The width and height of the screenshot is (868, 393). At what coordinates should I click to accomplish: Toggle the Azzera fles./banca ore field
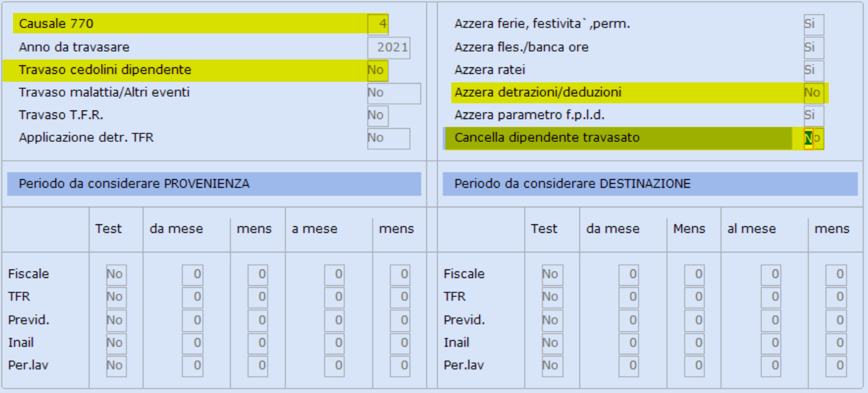(814, 48)
